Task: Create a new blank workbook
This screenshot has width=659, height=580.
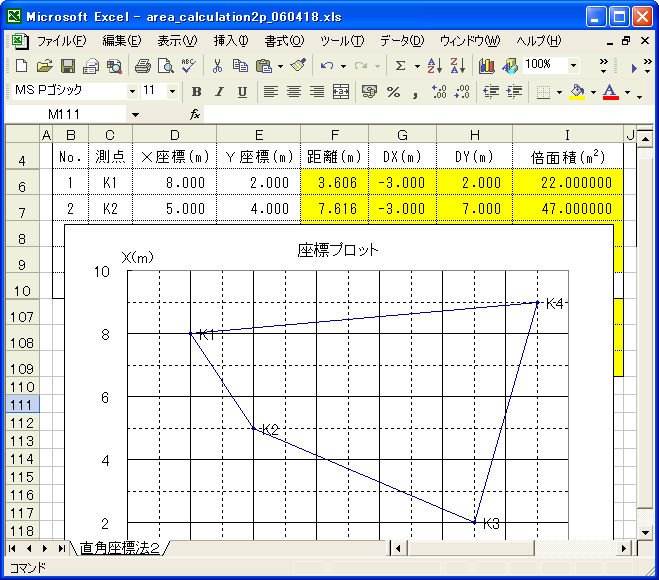Action: click(x=21, y=66)
